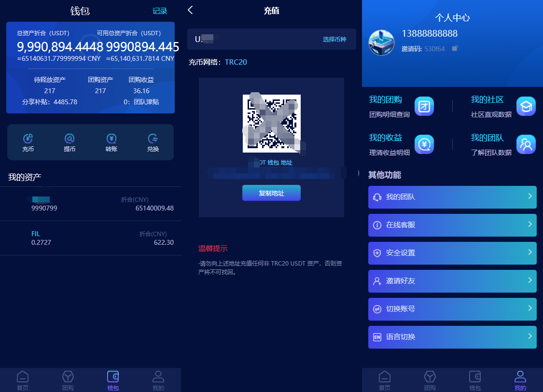Click the FIL balance 0.2727
Viewport: 543px width, 392px height.
(41, 242)
